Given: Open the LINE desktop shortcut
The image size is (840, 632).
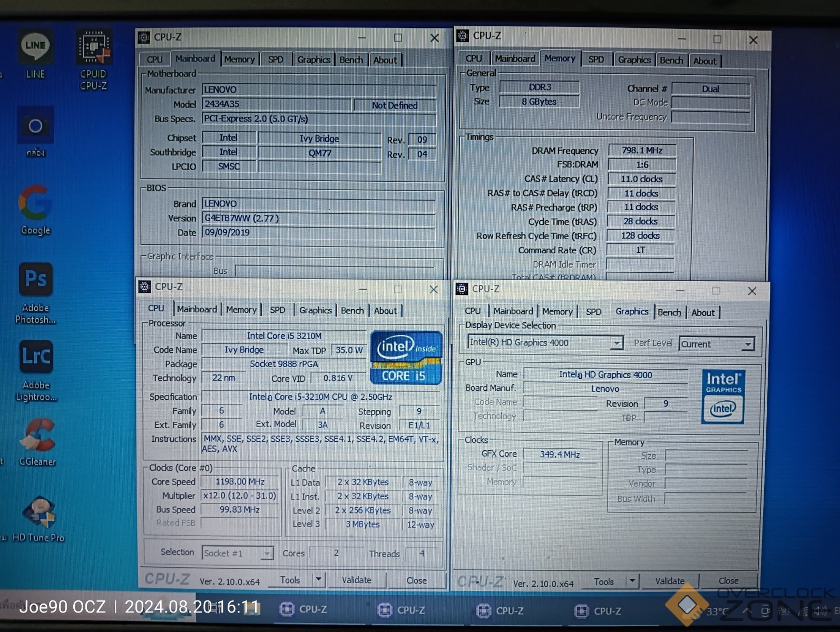Looking at the screenshot, I should (35, 54).
